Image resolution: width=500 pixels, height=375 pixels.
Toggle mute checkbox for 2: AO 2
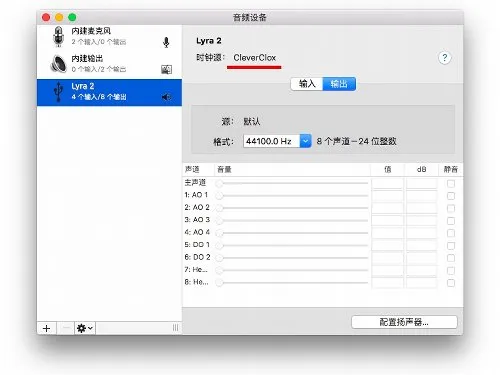click(x=451, y=208)
